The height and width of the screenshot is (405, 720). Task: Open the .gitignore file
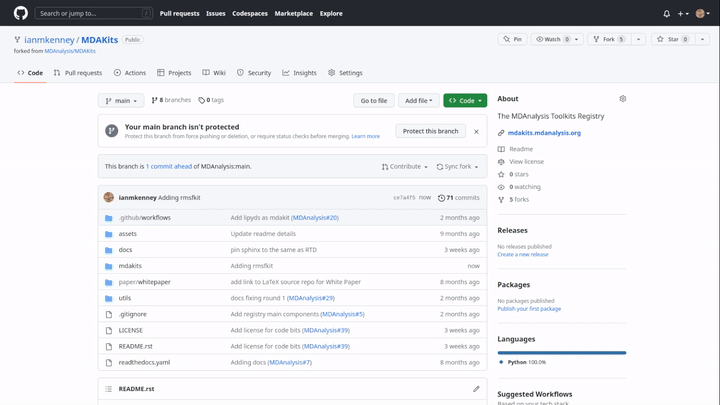tap(133, 314)
